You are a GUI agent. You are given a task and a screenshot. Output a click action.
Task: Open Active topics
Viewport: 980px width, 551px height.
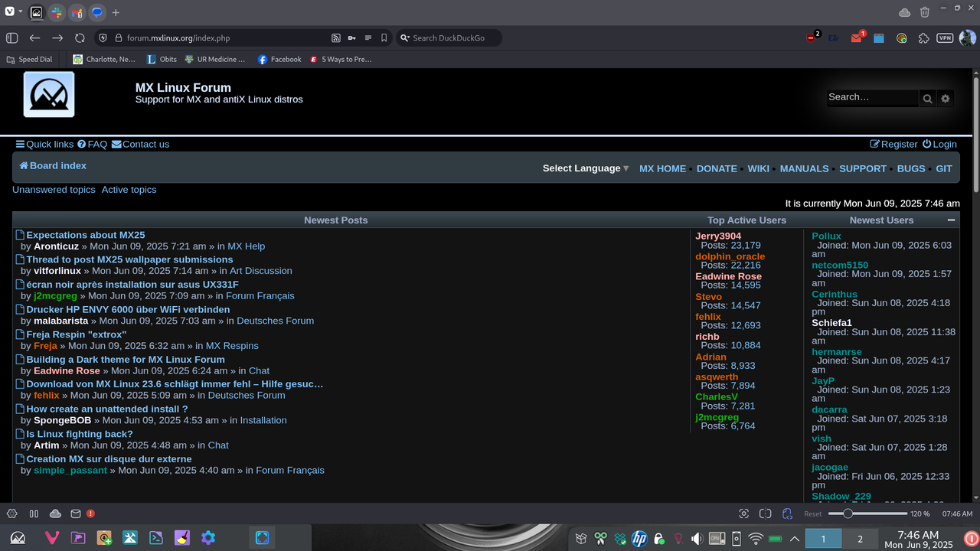point(129,190)
